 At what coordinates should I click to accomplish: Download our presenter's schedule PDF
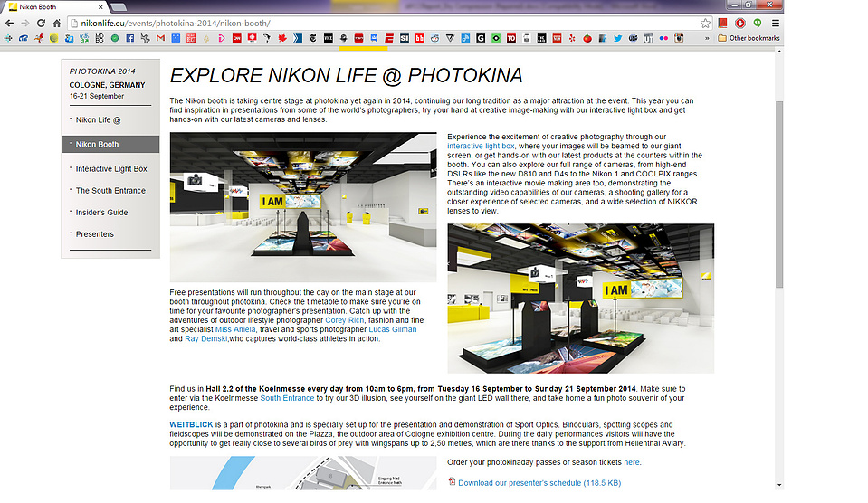click(x=539, y=483)
